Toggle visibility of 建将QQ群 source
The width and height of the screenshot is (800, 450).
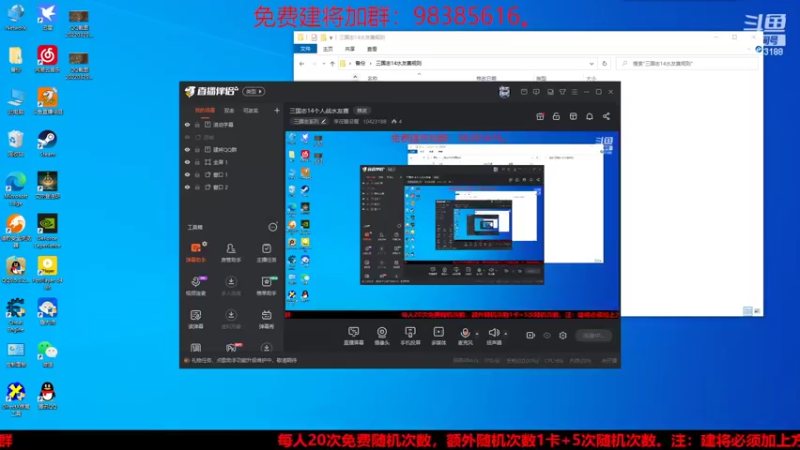[x=187, y=149]
